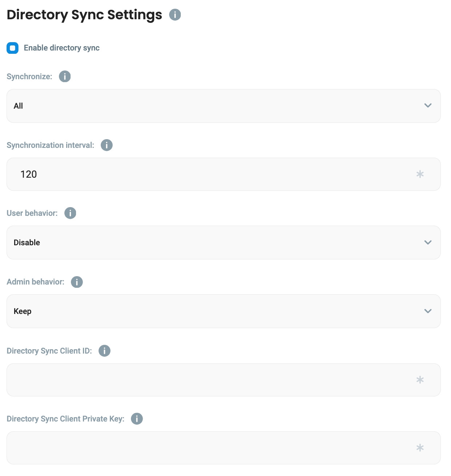
Task: Click the chevron arrow in the Synchronize dropdown
Action: tap(428, 106)
